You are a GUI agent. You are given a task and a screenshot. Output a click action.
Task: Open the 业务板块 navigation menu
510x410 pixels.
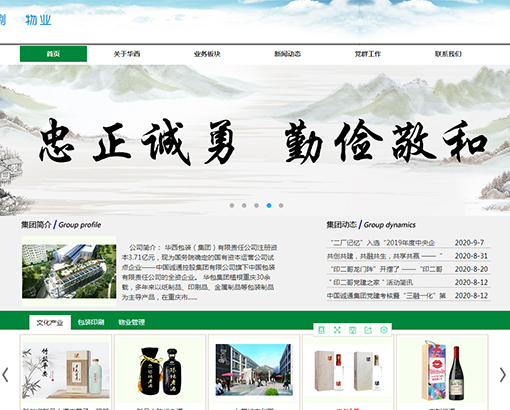(x=207, y=54)
